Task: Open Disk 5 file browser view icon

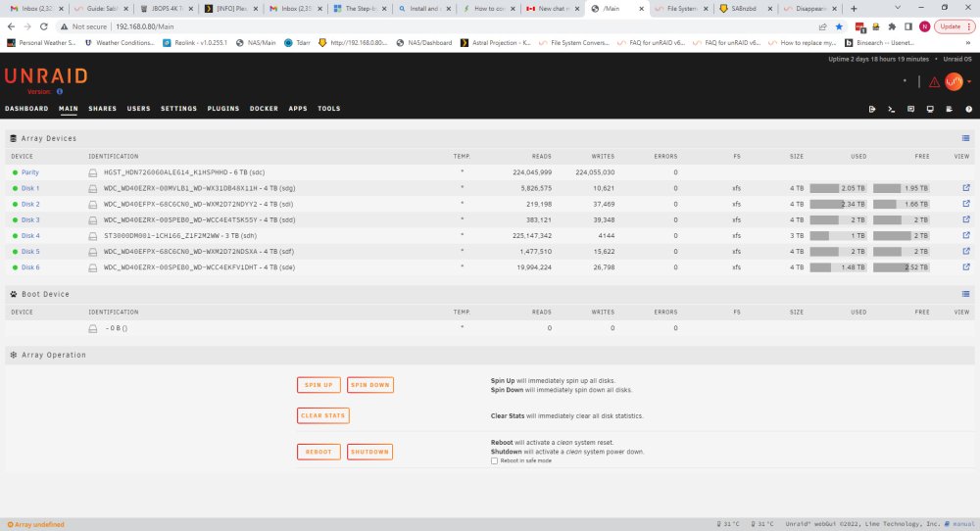Action: (966, 251)
